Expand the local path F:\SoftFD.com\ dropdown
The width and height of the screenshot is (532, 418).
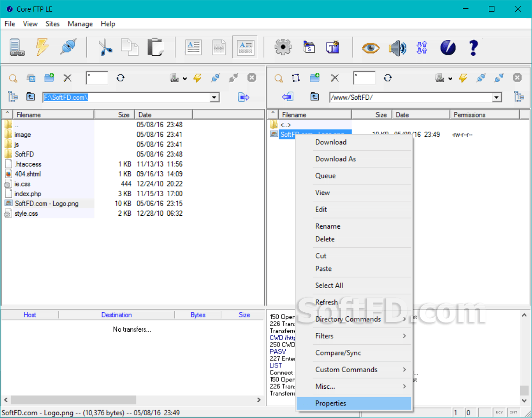click(x=214, y=98)
